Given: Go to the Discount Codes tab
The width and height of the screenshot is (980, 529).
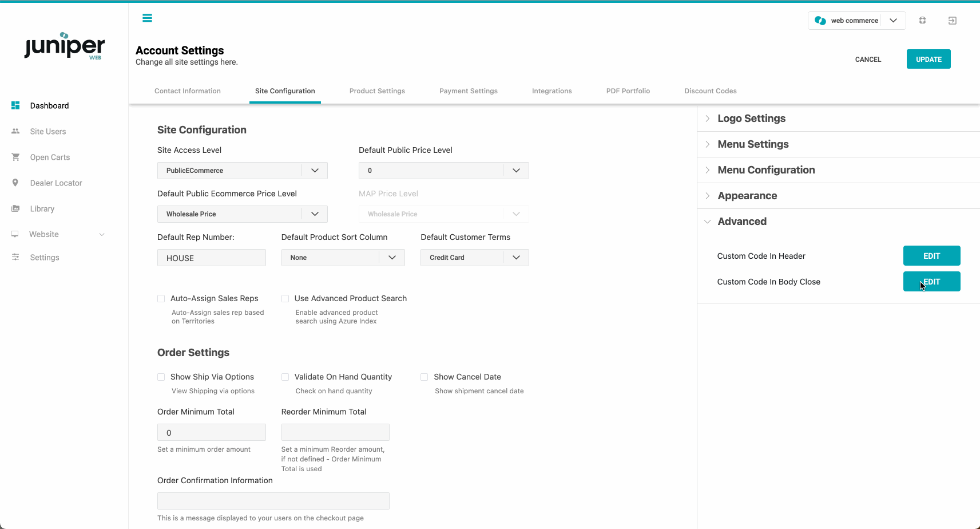Looking at the screenshot, I should pos(711,91).
